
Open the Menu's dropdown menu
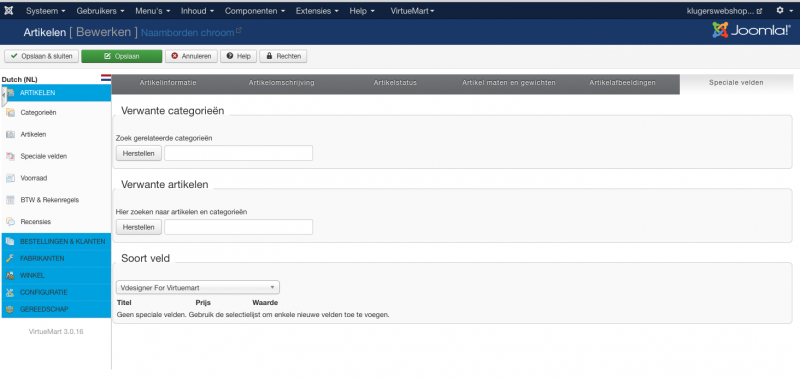pos(153,11)
